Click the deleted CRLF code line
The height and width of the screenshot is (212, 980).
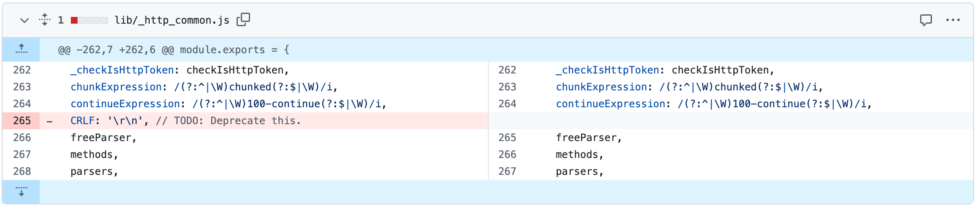[x=186, y=121]
